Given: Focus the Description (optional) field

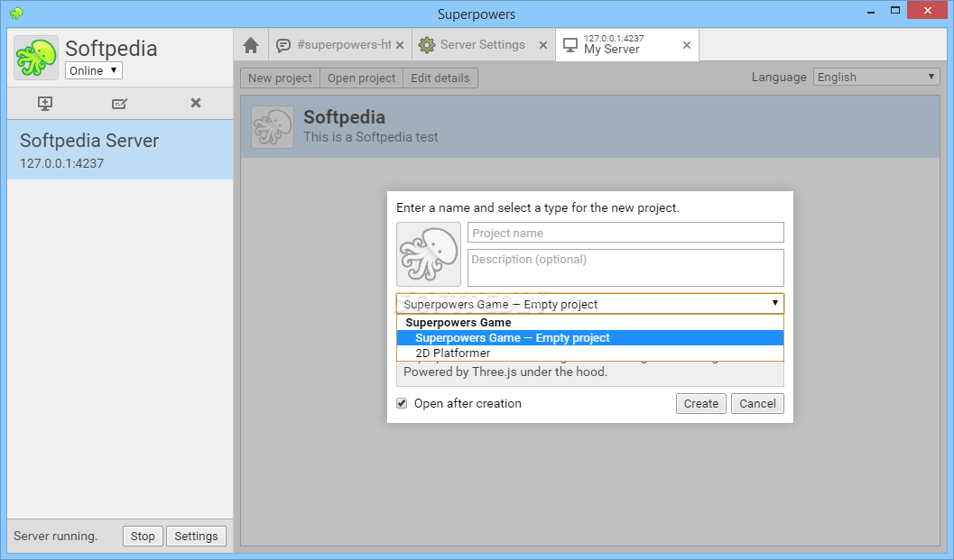Looking at the screenshot, I should coord(625,268).
